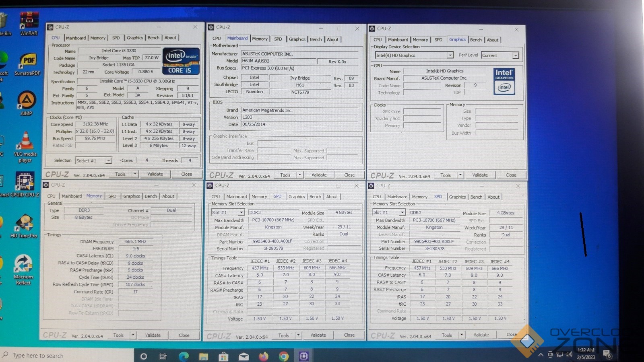Click the Intel Core i5 logo badge
The height and width of the screenshot is (362, 644).
tap(181, 61)
